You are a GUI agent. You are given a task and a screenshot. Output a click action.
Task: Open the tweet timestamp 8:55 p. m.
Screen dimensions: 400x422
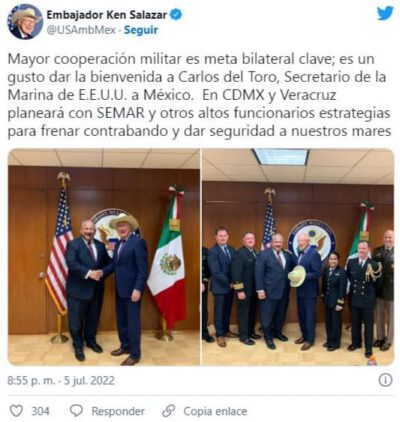pyautogui.click(x=31, y=380)
